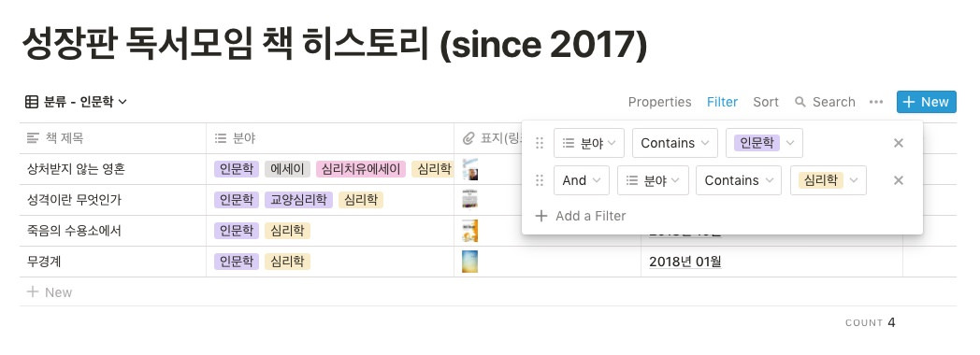Open book cover thumbnail for 무경계

(x=469, y=262)
